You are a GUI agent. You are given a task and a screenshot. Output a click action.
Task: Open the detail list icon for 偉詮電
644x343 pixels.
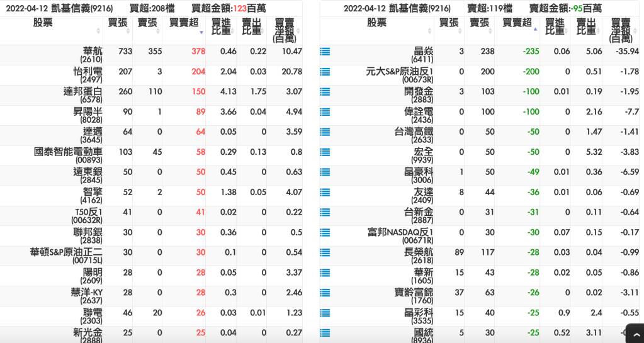click(x=325, y=112)
